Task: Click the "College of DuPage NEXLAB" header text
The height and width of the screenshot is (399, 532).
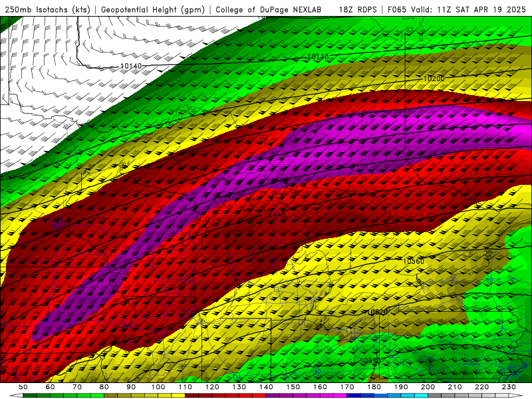Action: pos(269,9)
